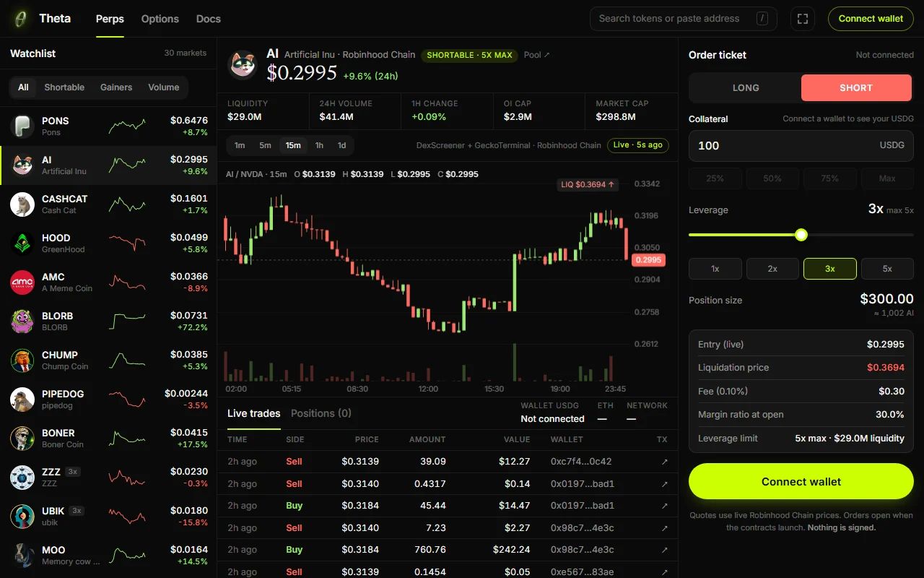Click the BONER token avatar
The width and height of the screenshot is (924, 578).
pos(22,439)
